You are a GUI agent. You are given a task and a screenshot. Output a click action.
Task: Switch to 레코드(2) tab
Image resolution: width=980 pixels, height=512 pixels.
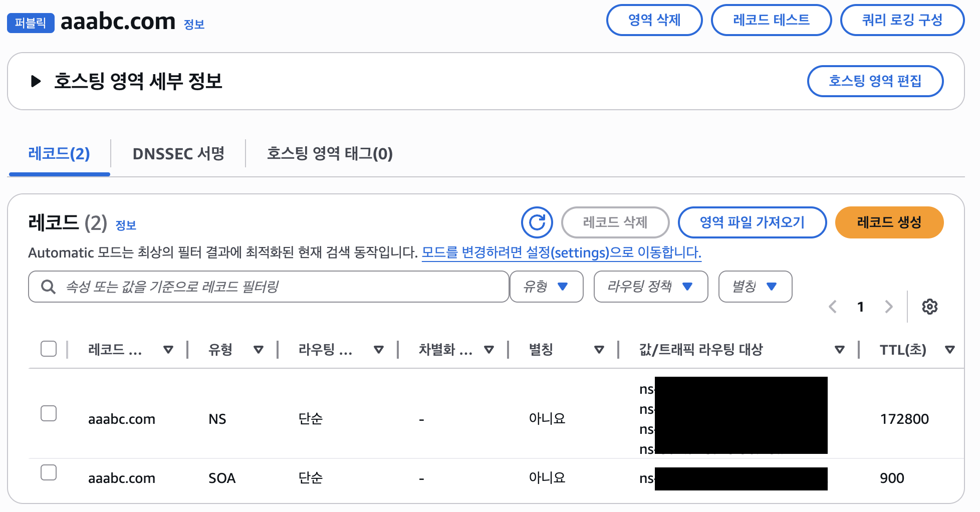click(59, 154)
